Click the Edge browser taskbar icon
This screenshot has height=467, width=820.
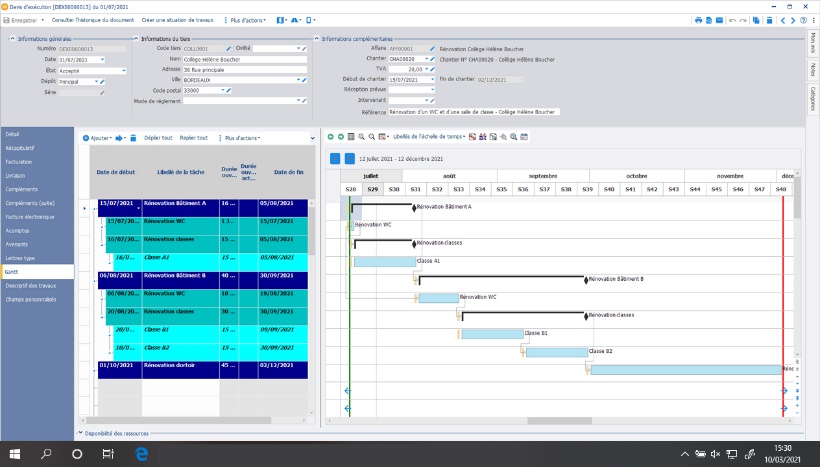(x=141, y=454)
